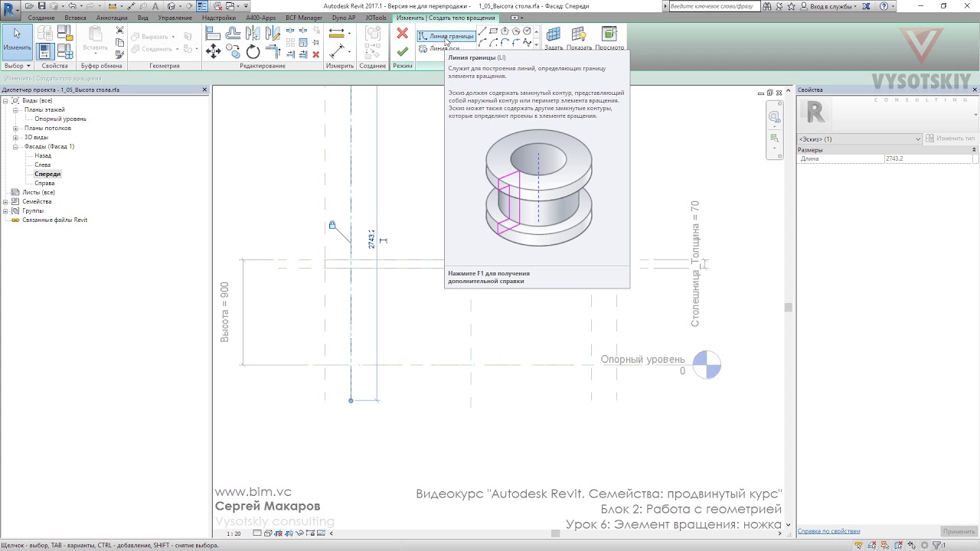
Task: Click the Длина value field 2743.2
Action: [928, 159]
